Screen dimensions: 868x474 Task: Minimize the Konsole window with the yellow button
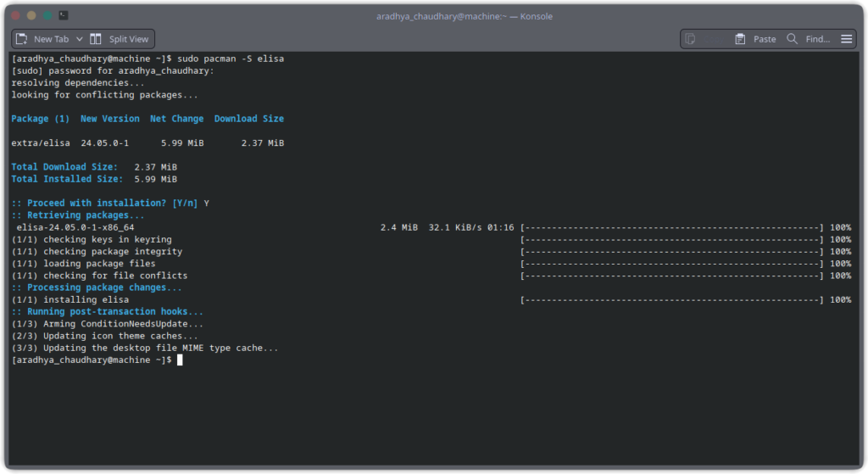tap(31, 15)
